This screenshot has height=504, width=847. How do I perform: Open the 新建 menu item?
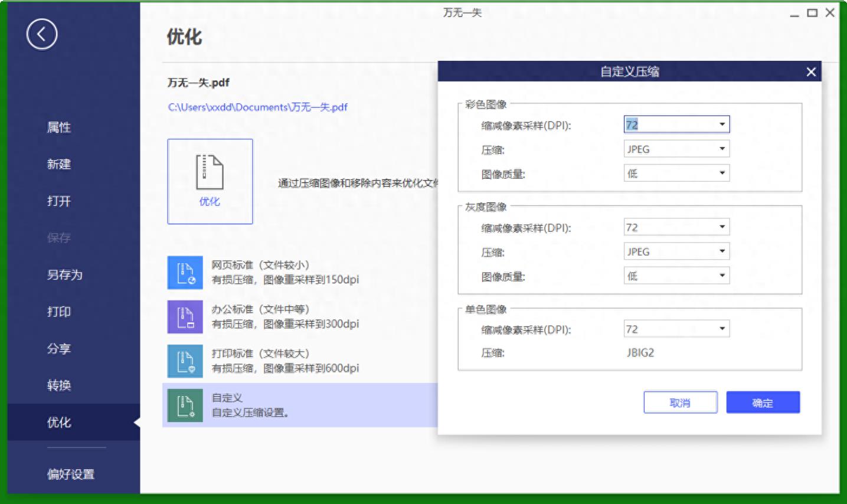(x=59, y=164)
